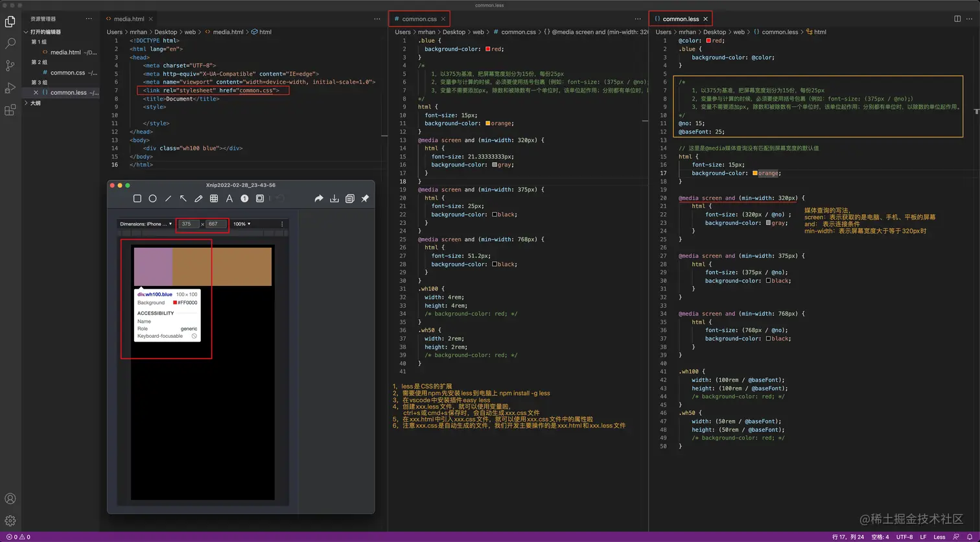Click the red swatch in common.css .blue rule

(488, 49)
